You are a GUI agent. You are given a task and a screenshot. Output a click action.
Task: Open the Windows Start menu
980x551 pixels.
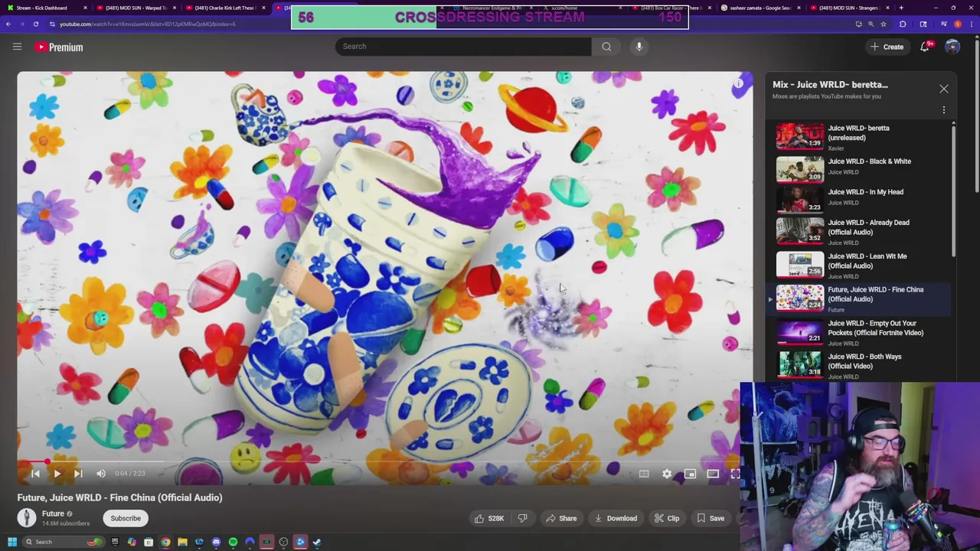[12, 542]
